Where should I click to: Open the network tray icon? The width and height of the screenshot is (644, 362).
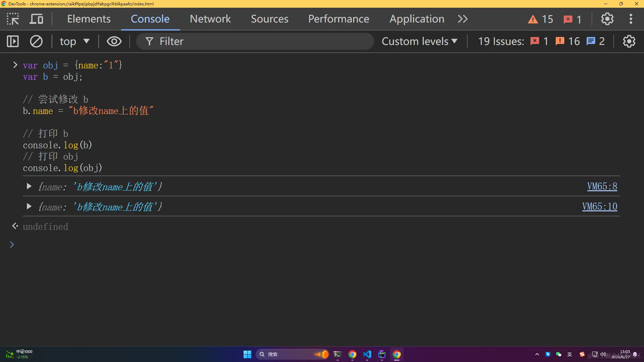pyautogui.click(x=595, y=354)
